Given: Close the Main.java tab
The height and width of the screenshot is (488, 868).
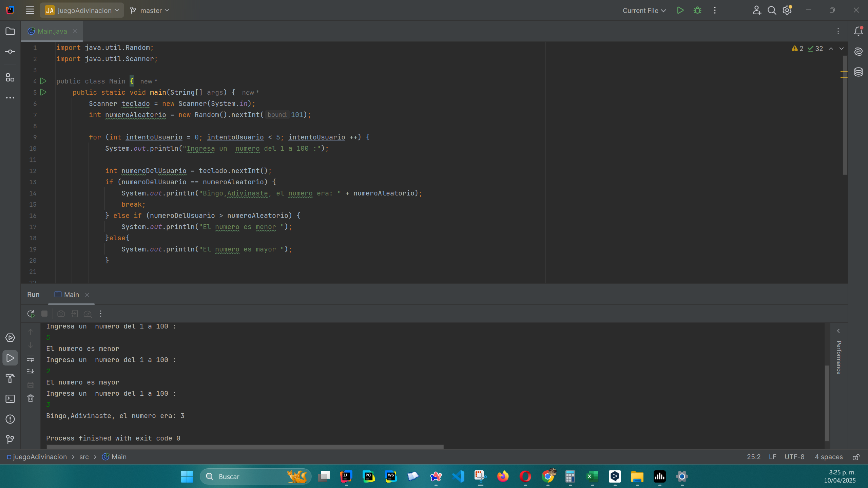Looking at the screenshot, I should (75, 31).
